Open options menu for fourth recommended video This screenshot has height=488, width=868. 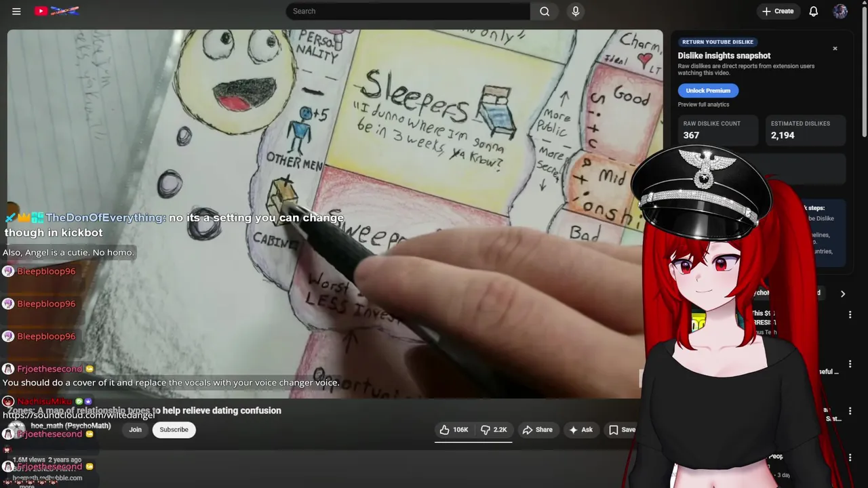click(850, 457)
